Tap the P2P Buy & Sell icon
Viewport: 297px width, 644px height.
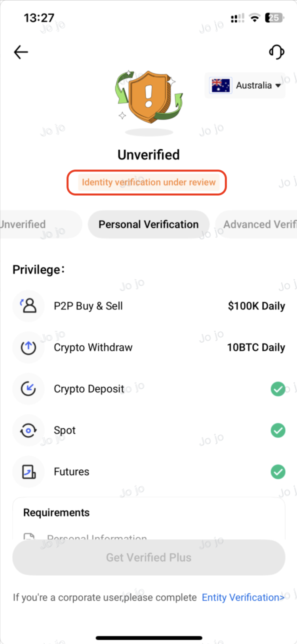click(x=29, y=306)
